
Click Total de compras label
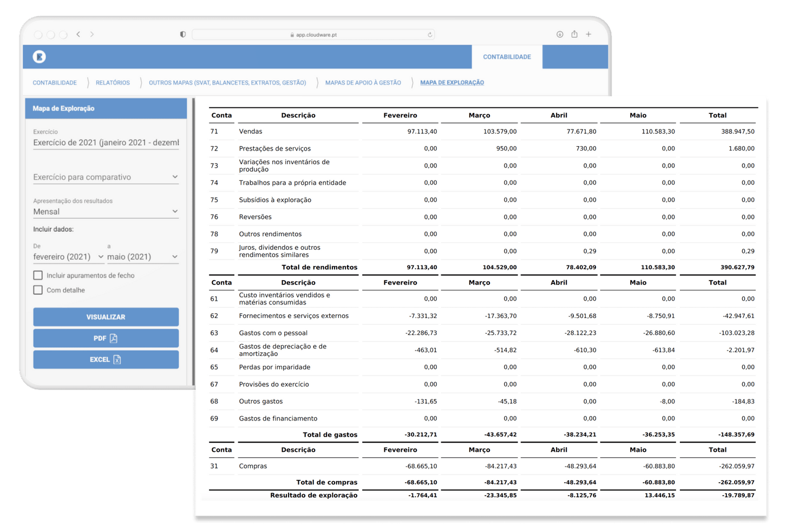[x=327, y=482]
